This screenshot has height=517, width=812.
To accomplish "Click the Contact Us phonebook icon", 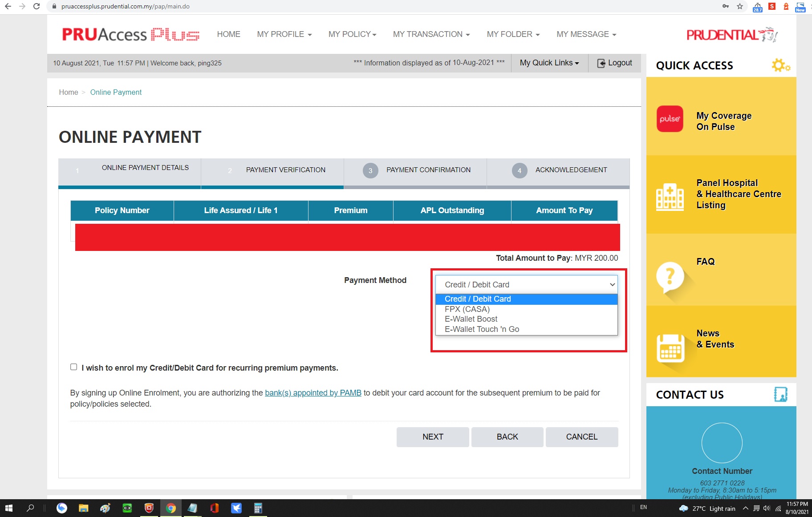I will coord(780,394).
